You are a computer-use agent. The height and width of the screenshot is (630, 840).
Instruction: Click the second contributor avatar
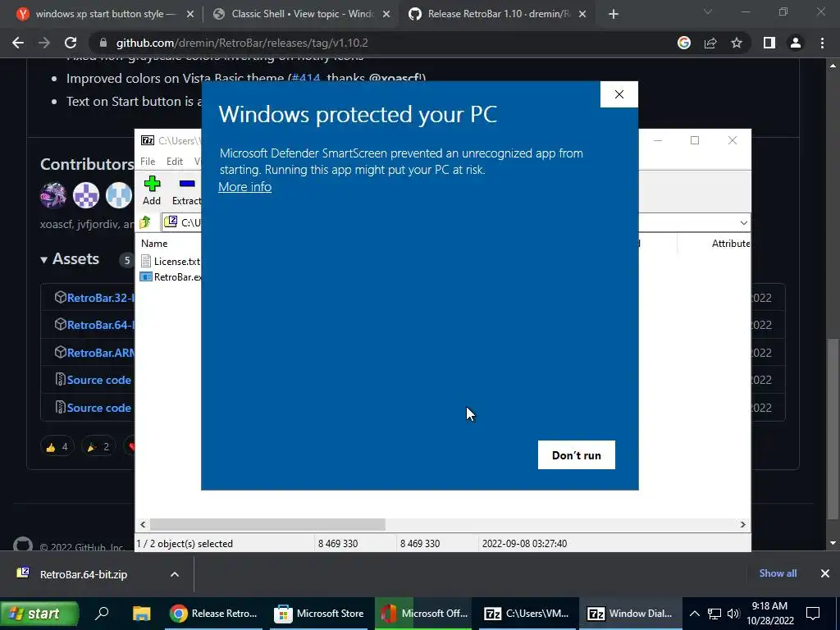click(86, 194)
